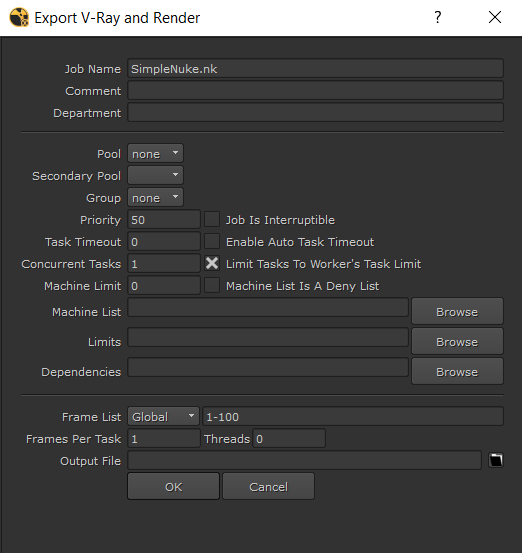The image size is (522, 553).
Task: Click the help question mark icon
Action: (438, 17)
